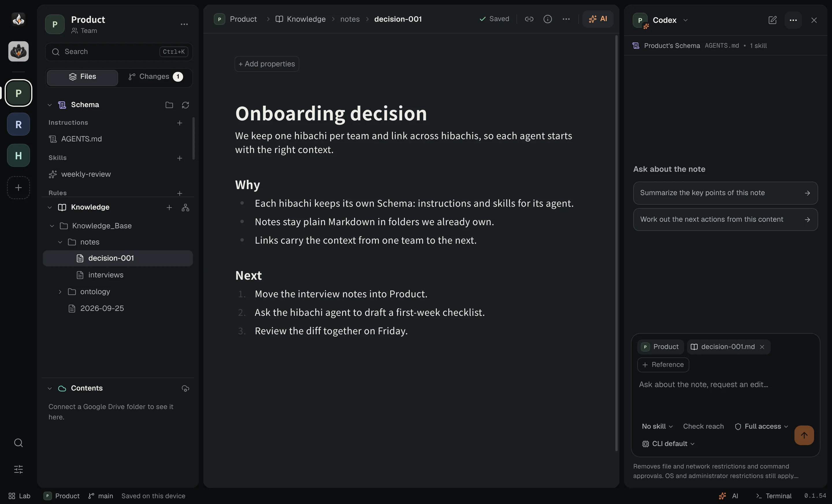Image resolution: width=832 pixels, height=504 pixels.
Task: Open note info circle icon
Action: 547,19
